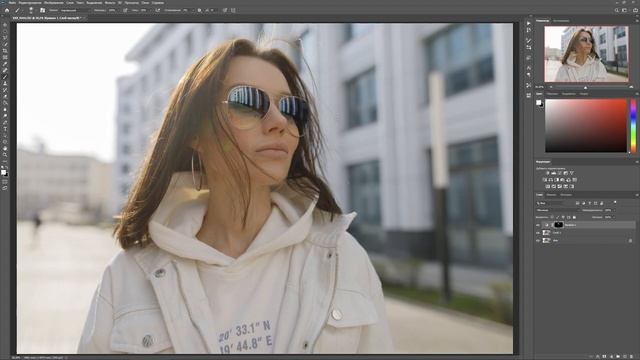Add a Brightness/Contrast adjustment

click(x=548, y=173)
